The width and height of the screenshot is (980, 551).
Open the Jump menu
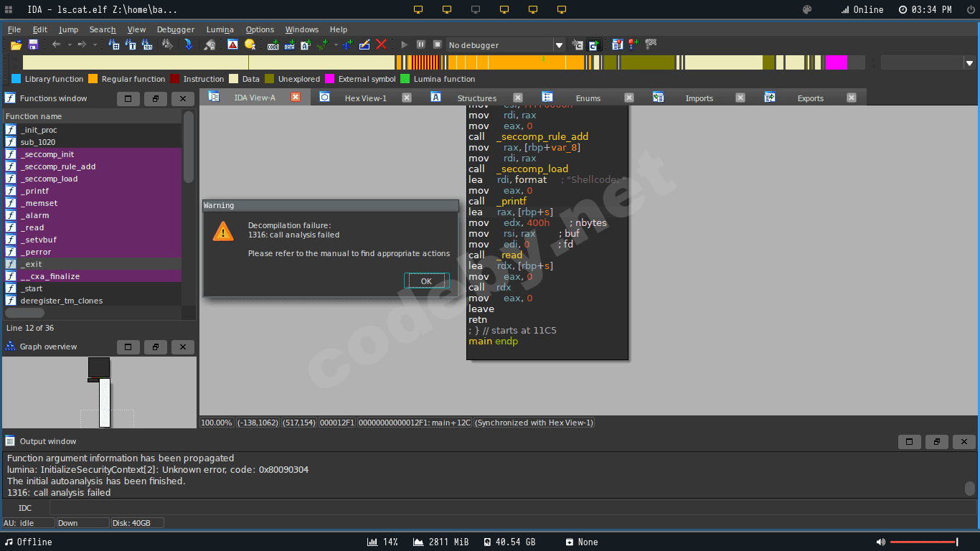pos(68,29)
